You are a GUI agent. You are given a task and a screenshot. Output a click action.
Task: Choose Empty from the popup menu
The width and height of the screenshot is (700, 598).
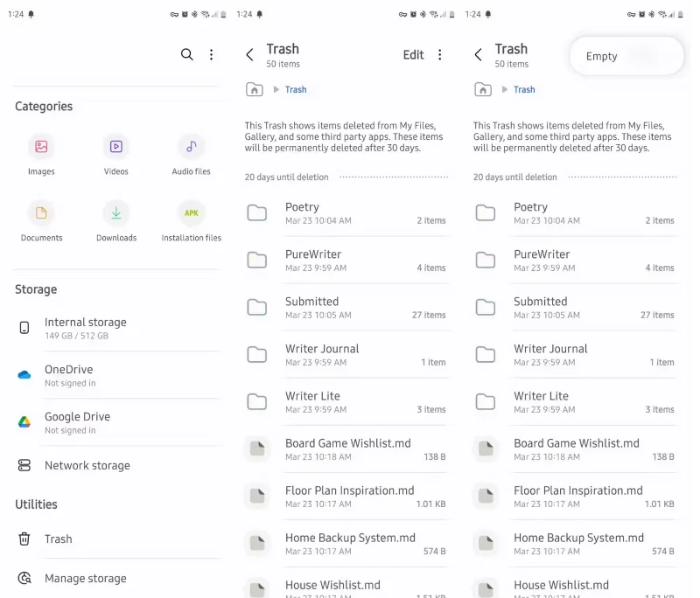602,56
